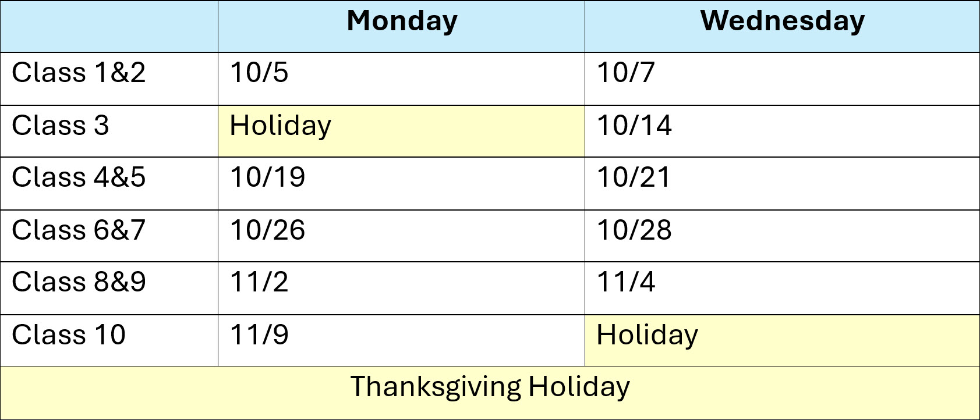Click the 10/19 date cell
Image resolution: width=980 pixels, height=420 pixels.
(401, 184)
